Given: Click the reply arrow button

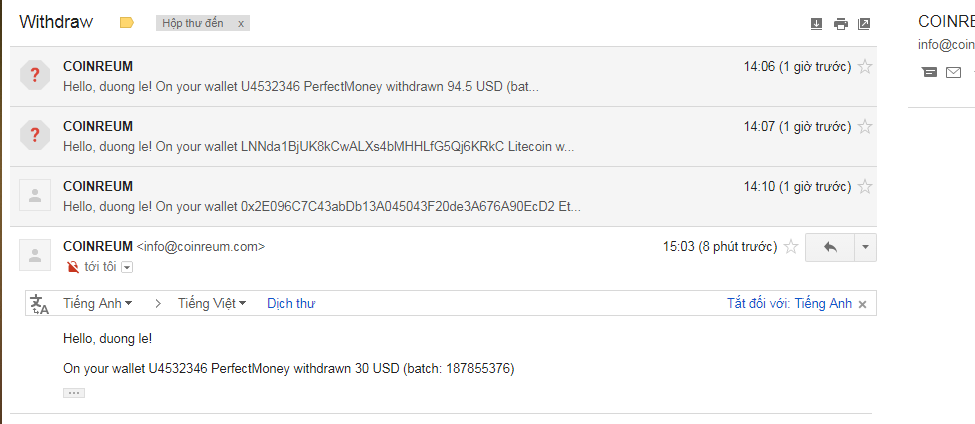Looking at the screenshot, I should (829, 247).
